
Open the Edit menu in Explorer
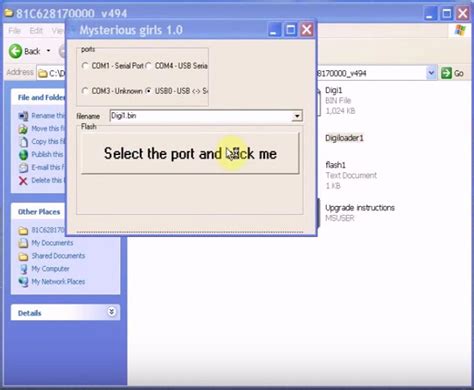(x=36, y=31)
